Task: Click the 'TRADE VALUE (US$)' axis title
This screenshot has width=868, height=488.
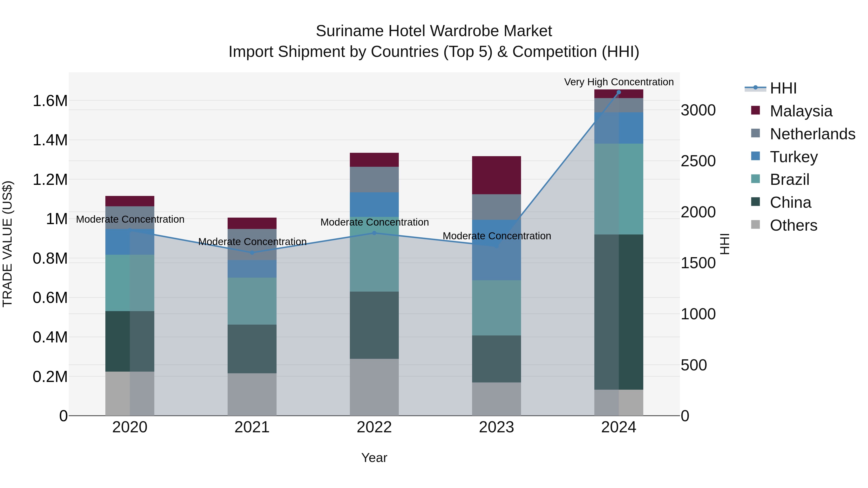Action: click(x=7, y=244)
